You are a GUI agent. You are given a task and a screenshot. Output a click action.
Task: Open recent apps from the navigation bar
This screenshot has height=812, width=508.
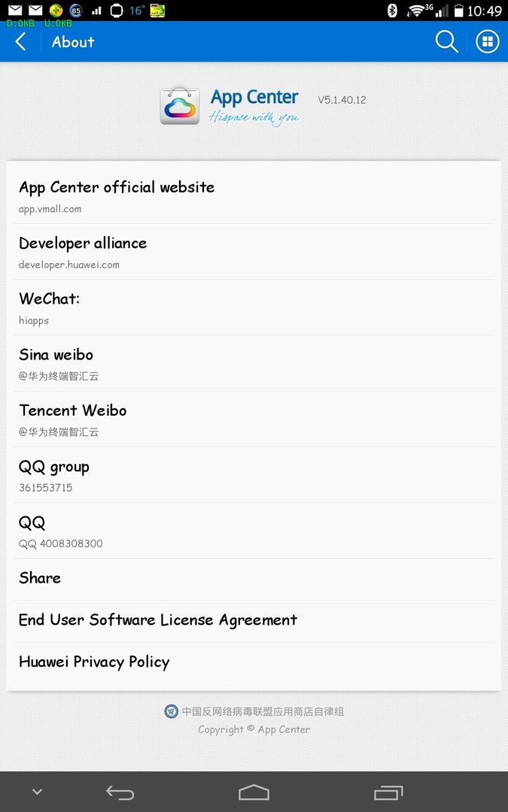[388, 792]
